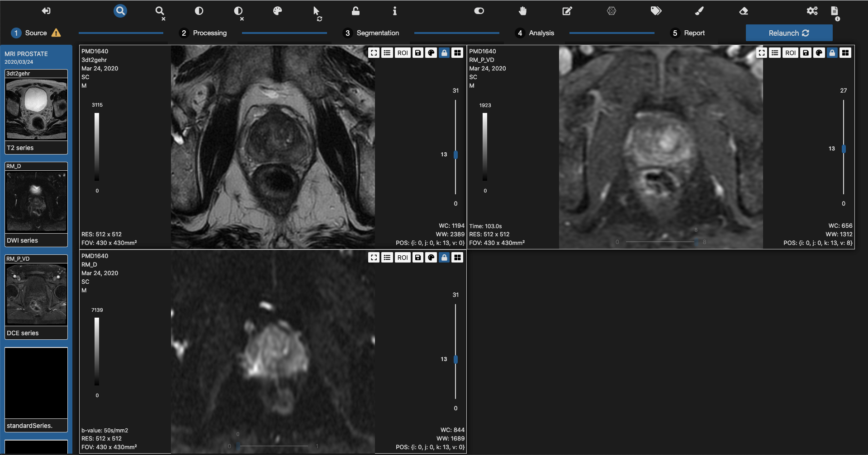Click the grid layout icon in RM_D viewport
868x455 pixels.
[x=458, y=258]
